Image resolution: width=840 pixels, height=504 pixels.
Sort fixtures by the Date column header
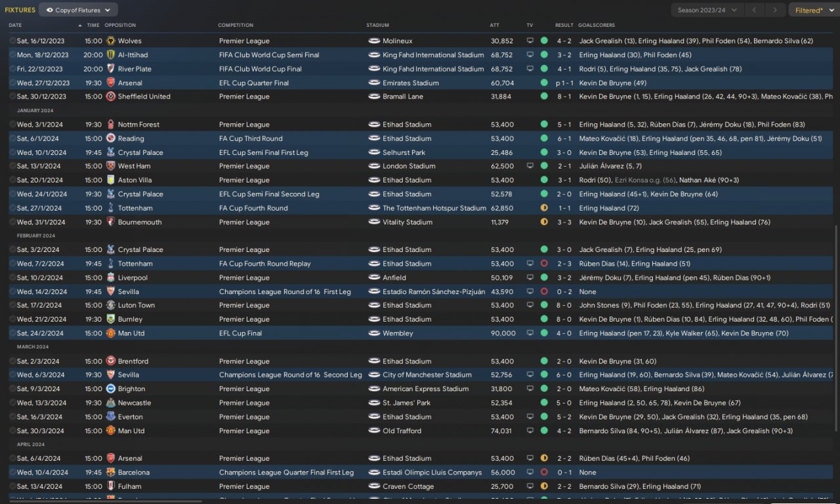(15, 25)
